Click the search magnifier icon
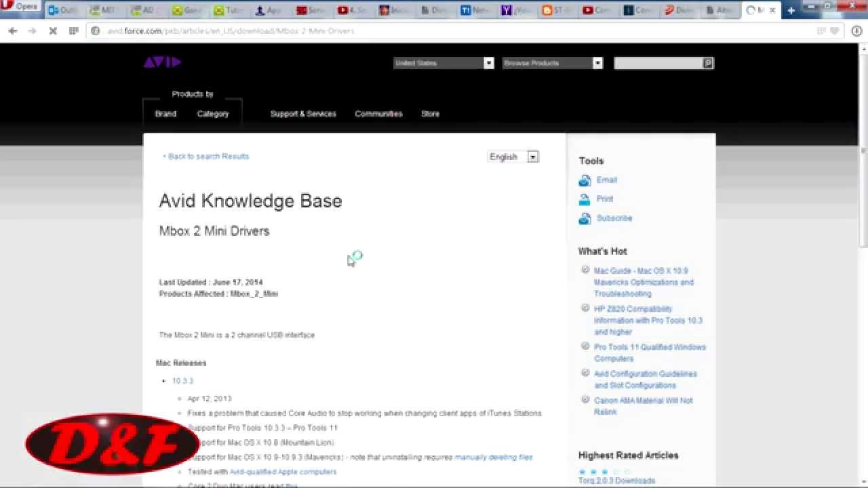 coord(708,63)
